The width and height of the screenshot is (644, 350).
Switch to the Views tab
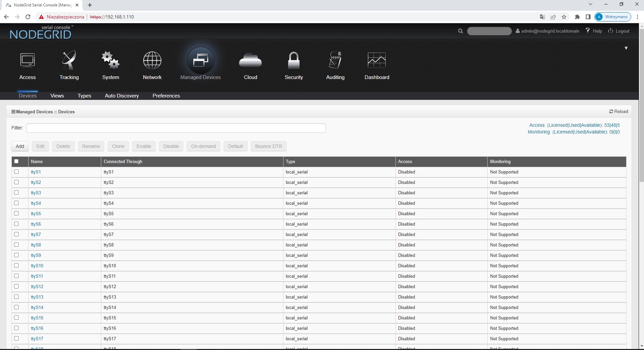57,96
